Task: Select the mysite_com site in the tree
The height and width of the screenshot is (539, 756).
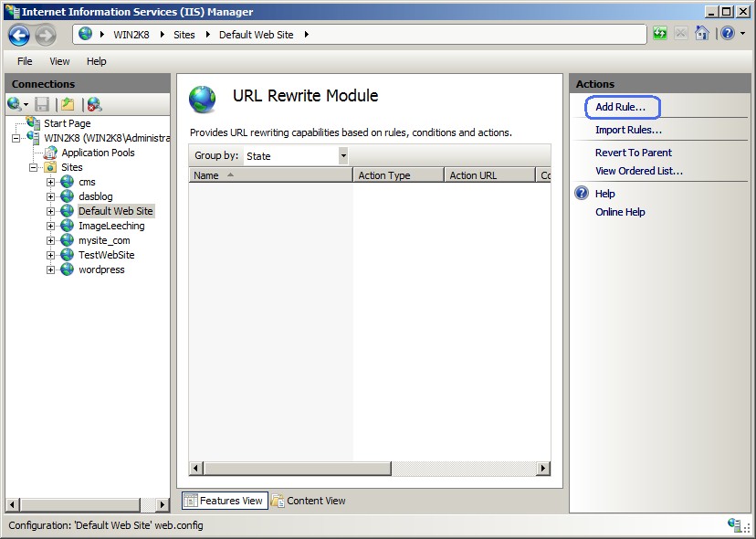Action: [104, 240]
